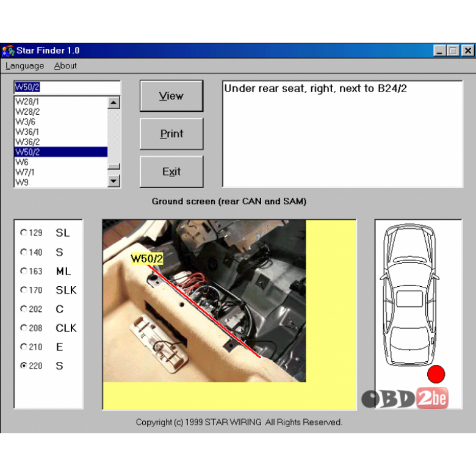Viewport: 476px width, 476px height.
Task: Minimize the Star Finder window
Action: tap(439, 51)
